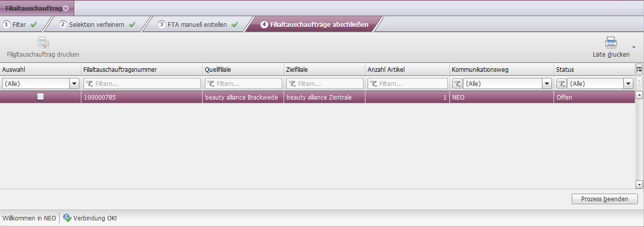Click the Verbindung OK connection status icon
The width and height of the screenshot is (644, 227).
(x=67, y=218)
